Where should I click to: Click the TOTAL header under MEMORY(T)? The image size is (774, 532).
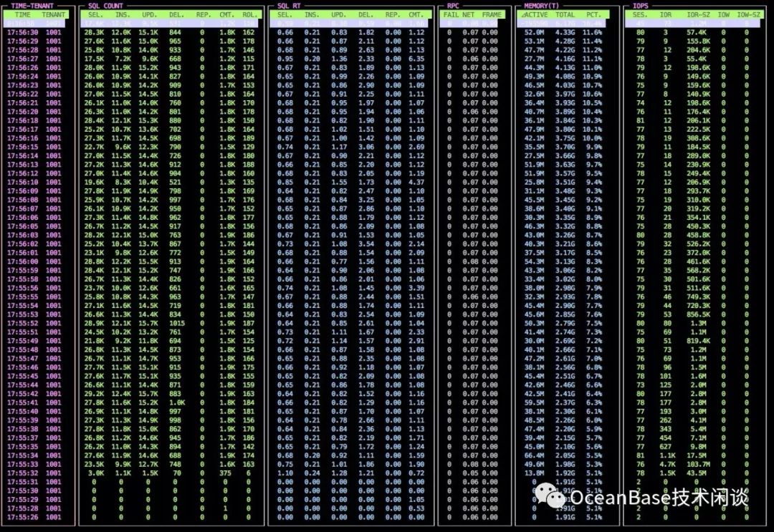[x=565, y=15]
